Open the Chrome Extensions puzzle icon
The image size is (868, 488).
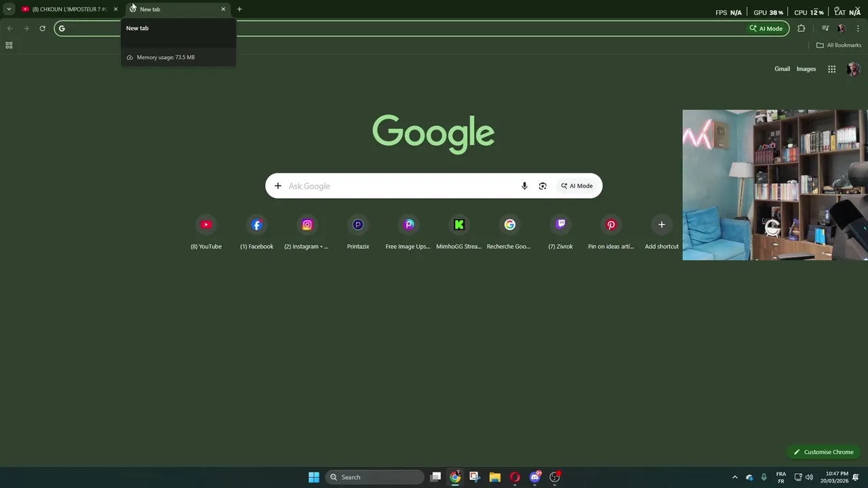tap(802, 28)
